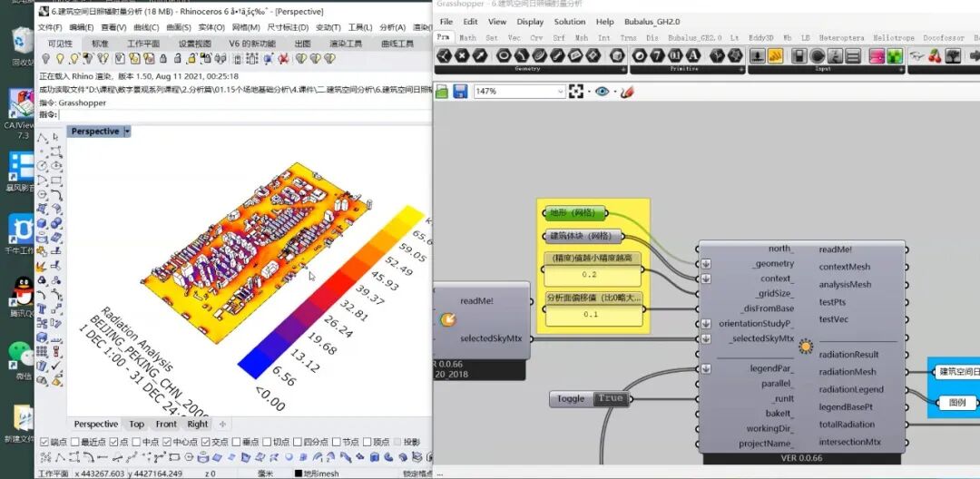Select the Circle parameter icon in Geometry
The image size is (980, 479).
click(x=505, y=55)
